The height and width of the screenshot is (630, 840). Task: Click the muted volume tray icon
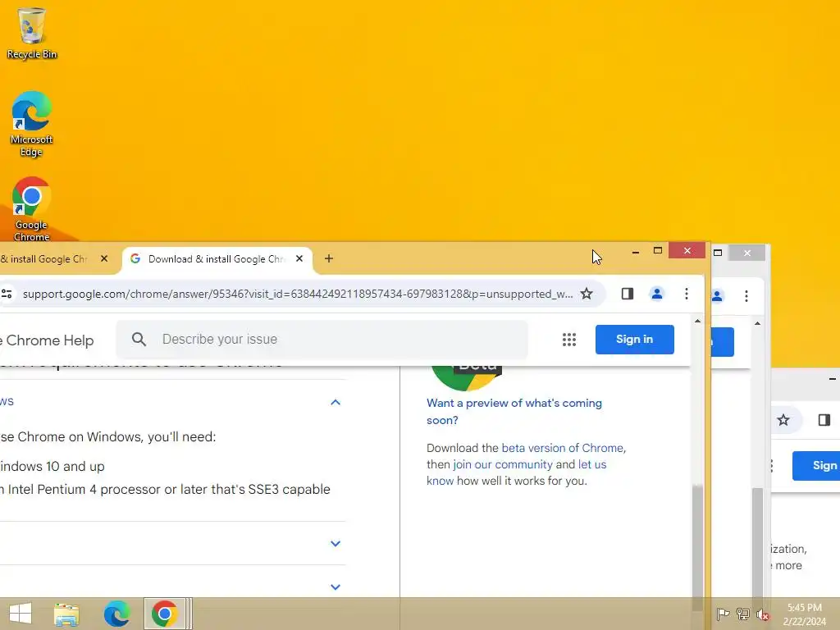tap(763, 614)
